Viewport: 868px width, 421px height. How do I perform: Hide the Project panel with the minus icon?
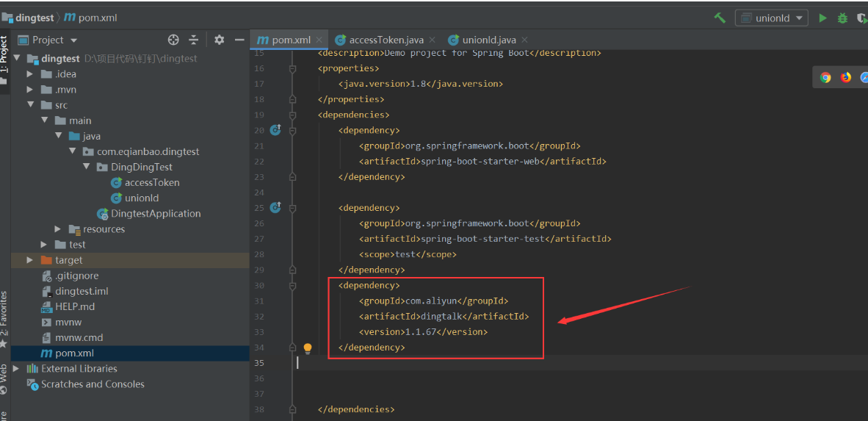(239, 40)
